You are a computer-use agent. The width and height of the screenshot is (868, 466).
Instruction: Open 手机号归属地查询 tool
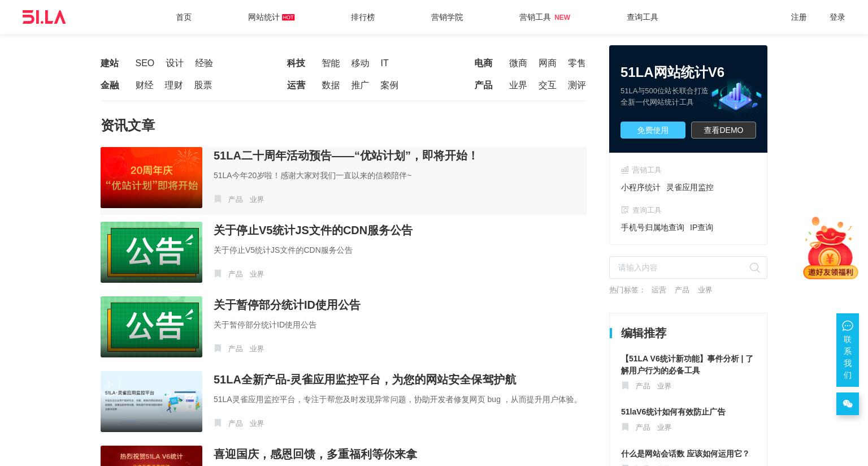pos(653,227)
